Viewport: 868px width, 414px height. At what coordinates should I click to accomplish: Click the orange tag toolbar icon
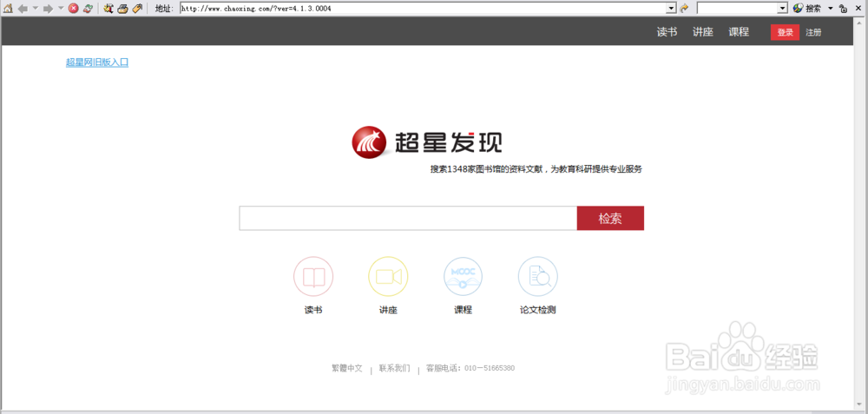tap(137, 9)
